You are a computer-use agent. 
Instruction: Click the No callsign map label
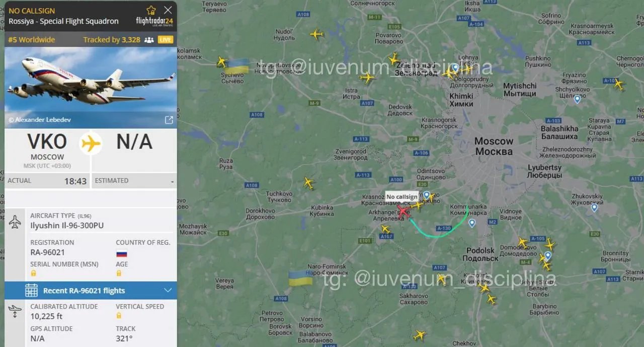(x=401, y=197)
